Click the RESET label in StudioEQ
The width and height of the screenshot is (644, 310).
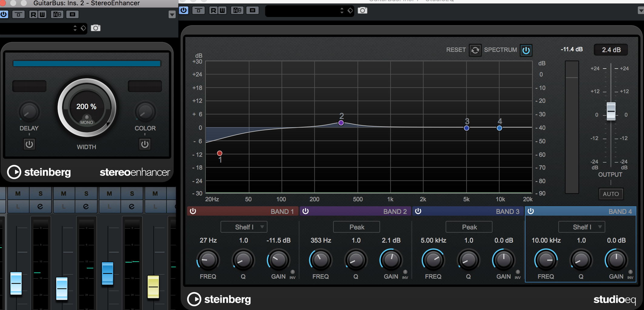click(x=456, y=50)
